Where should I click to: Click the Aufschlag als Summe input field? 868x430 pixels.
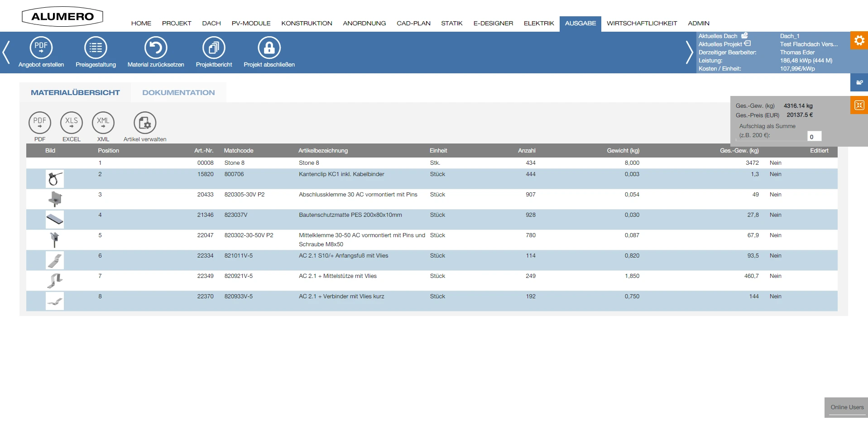[x=814, y=136]
